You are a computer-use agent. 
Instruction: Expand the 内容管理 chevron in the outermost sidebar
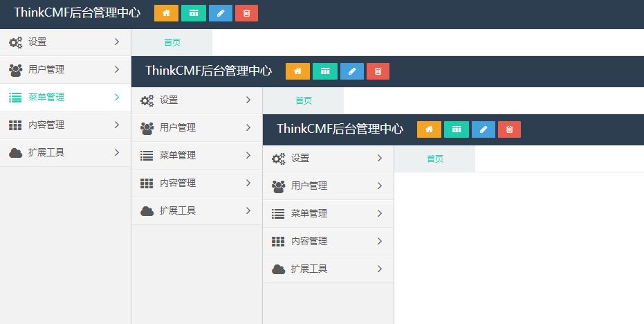tap(117, 125)
